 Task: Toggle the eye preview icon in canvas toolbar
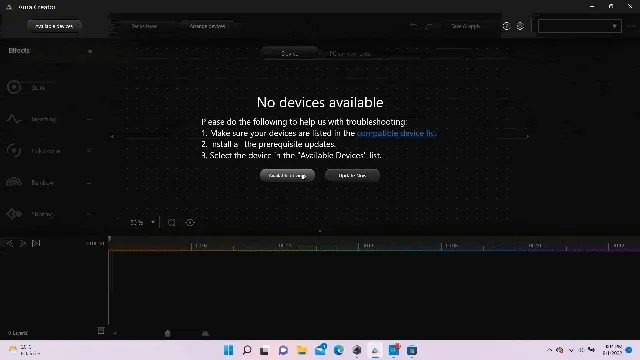pyautogui.click(x=190, y=222)
